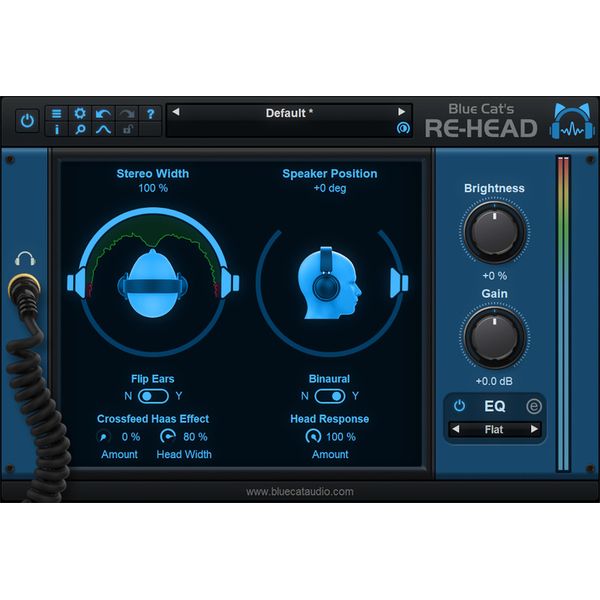Viewport: 600px width, 600px height.
Task: Click the Head Width 80 % value
Action: (x=195, y=437)
